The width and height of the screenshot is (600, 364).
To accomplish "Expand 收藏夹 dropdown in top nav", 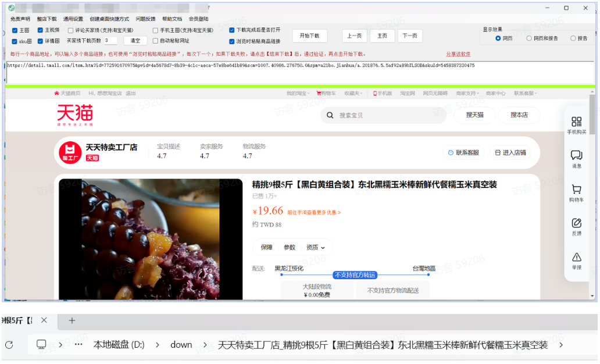I will 353,94.
